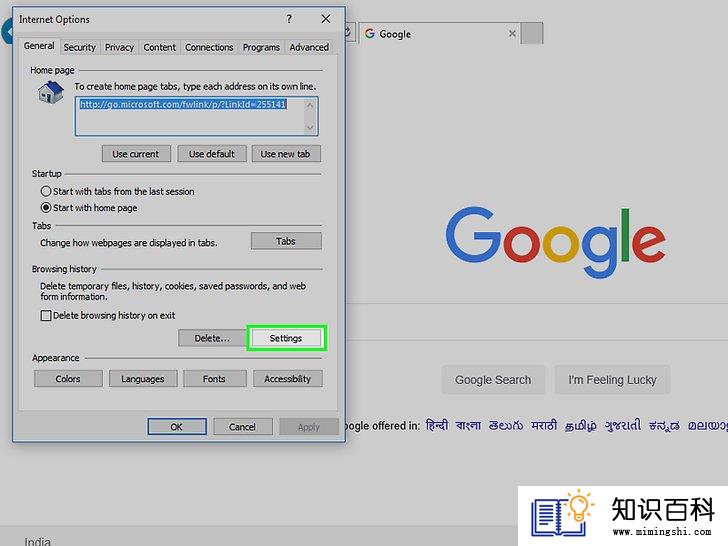Click the Use default button
This screenshot has width=728, height=546.
[x=212, y=154]
